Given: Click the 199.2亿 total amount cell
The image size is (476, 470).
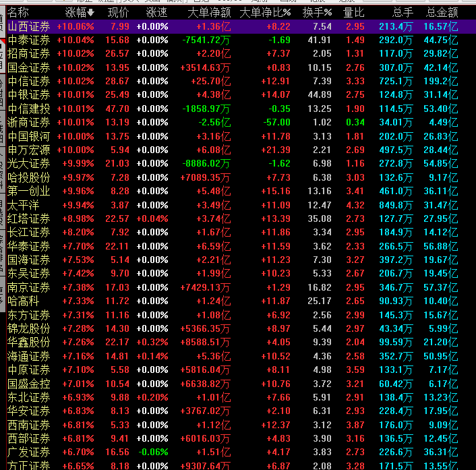Looking at the screenshot, I should click(441, 81).
